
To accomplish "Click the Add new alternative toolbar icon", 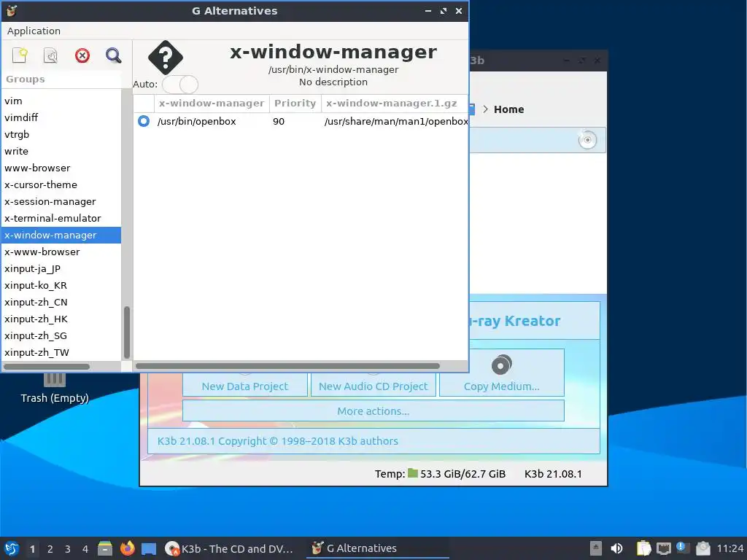I will pyautogui.click(x=20, y=55).
